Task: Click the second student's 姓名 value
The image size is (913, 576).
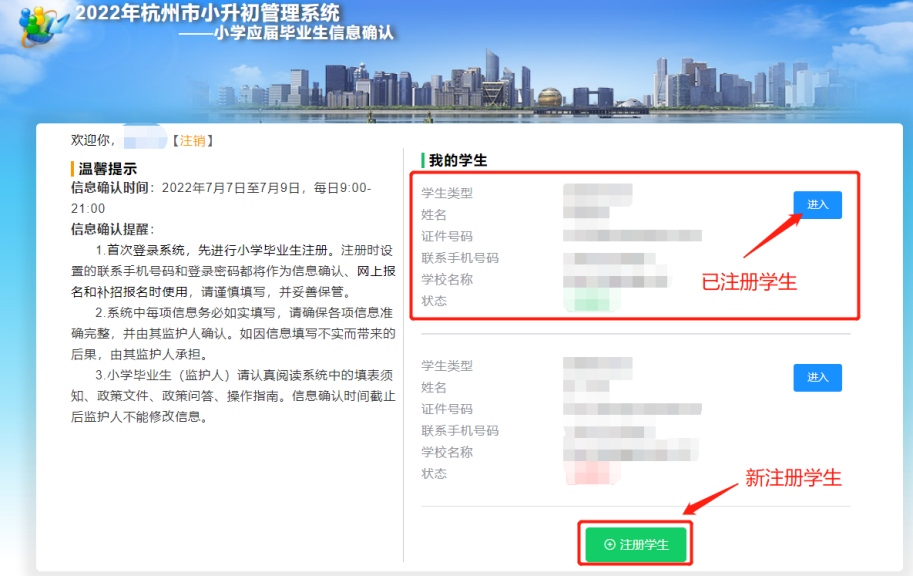Action: click(x=587, y=387)
